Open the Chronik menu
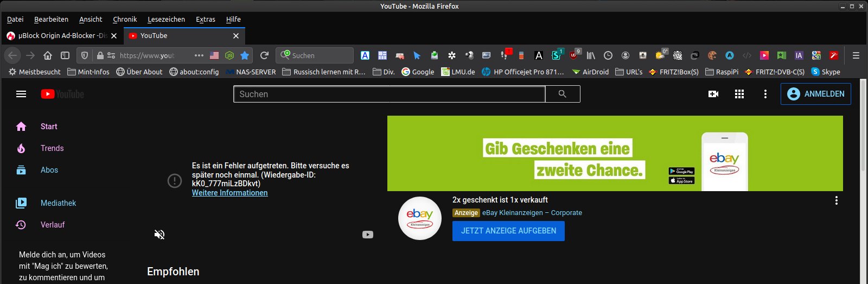Image resolution: width=868 pixels, height=284 pixels. (x=125, y=19)
